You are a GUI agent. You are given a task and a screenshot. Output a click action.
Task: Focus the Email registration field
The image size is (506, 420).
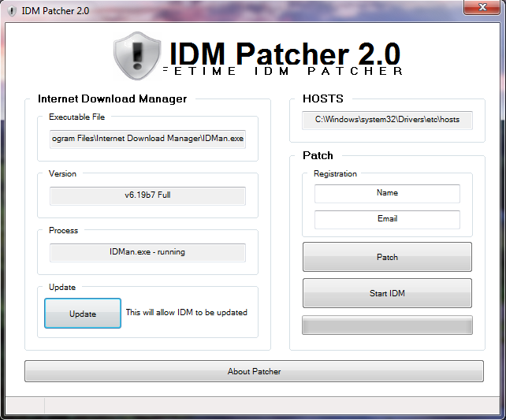(x=387, y=219)
